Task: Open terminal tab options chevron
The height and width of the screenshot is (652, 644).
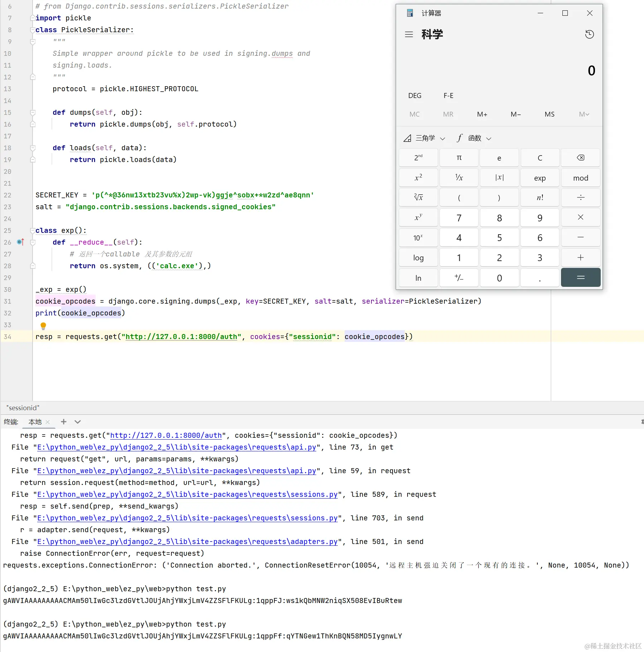Action: click(78, 422)
